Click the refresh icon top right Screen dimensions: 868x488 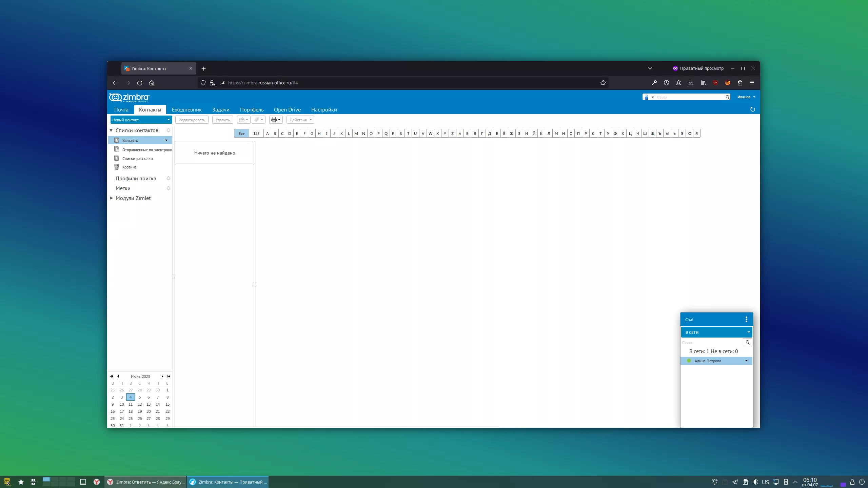coord(752,109)
